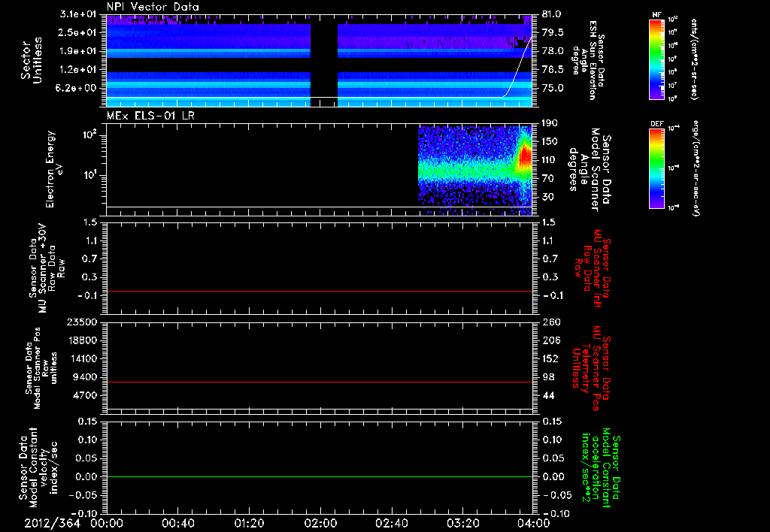Click the green zero line in velocity plot
770x532 pixels.
(320, 476)
